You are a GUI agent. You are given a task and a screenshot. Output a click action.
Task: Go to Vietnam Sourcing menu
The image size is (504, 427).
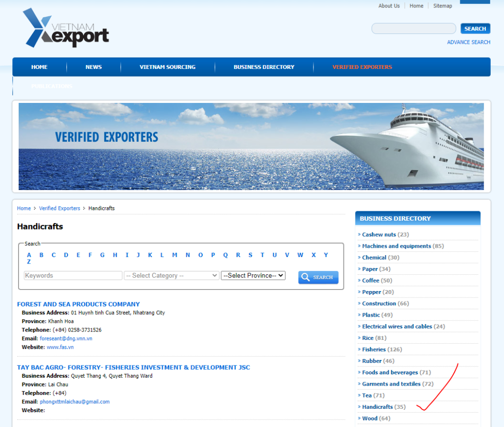pos(167,67)
